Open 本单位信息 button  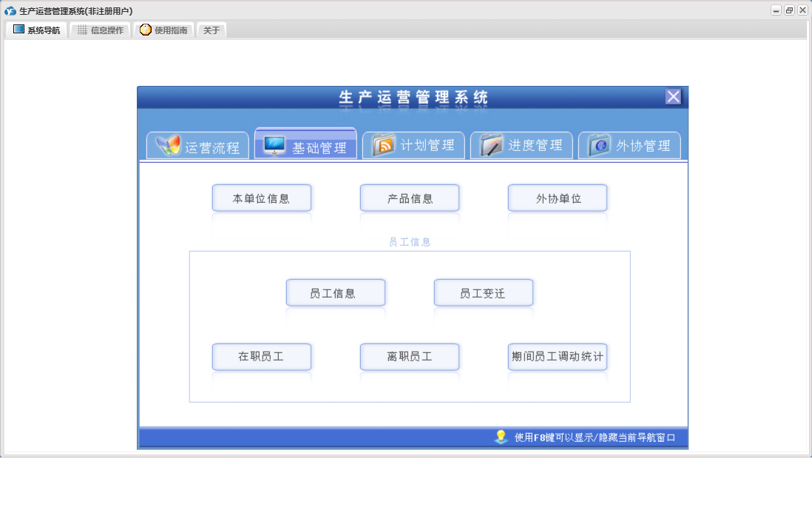point(262,198)
